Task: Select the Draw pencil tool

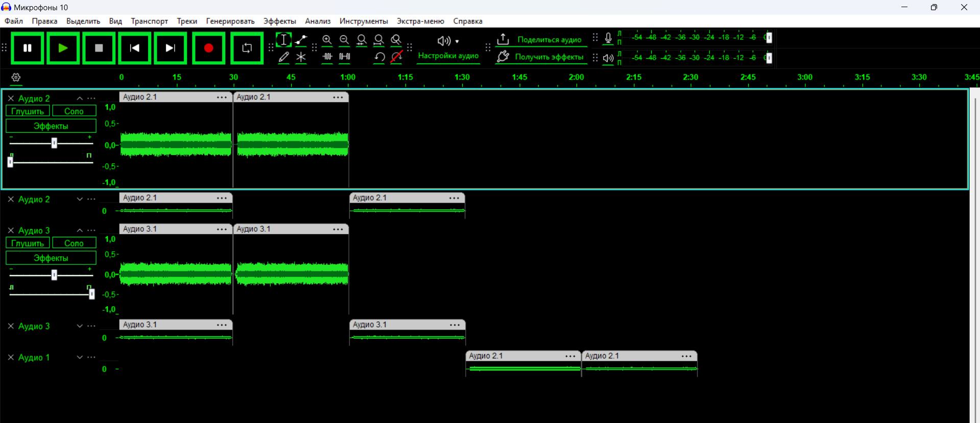Action: coord(284,57)
